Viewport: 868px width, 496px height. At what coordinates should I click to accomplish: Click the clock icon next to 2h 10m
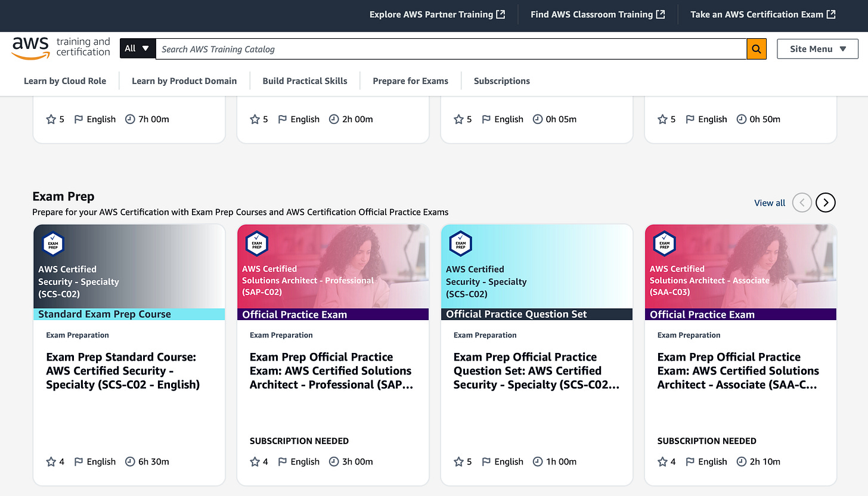(742, 461)
